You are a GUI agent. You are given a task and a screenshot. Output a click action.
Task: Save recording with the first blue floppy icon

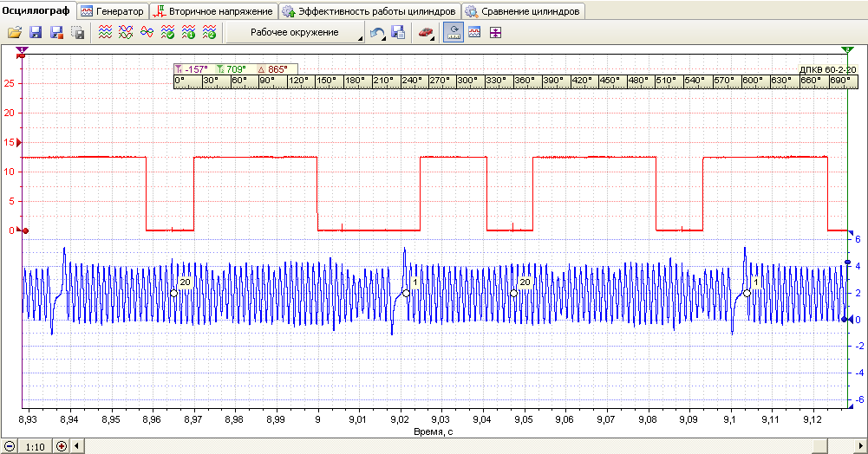pyautogui.click(x=36, y=33)
